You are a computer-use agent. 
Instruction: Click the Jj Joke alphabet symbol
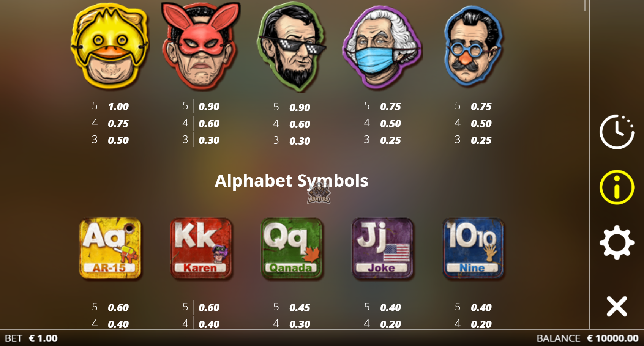[382, 248]
